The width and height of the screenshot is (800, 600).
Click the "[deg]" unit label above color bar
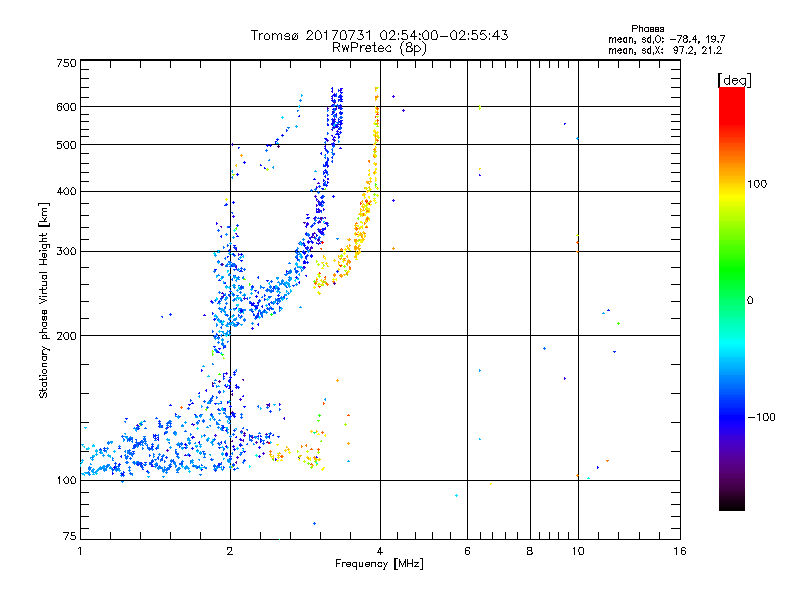tap(734, 80)
